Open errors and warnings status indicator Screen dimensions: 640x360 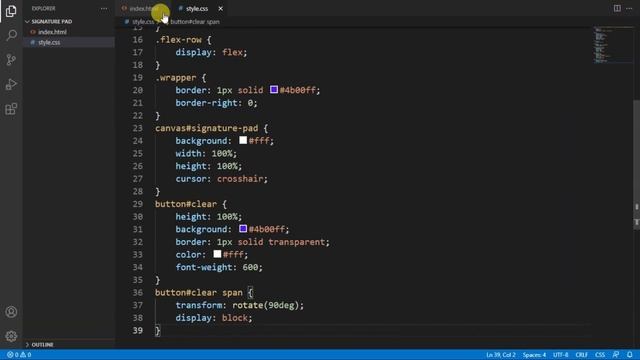tap(19, 355)
